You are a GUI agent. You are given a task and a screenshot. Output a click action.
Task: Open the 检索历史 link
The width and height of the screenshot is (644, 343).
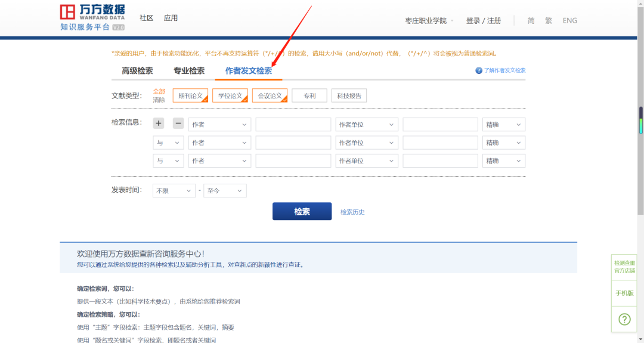[x=352, y=212]
